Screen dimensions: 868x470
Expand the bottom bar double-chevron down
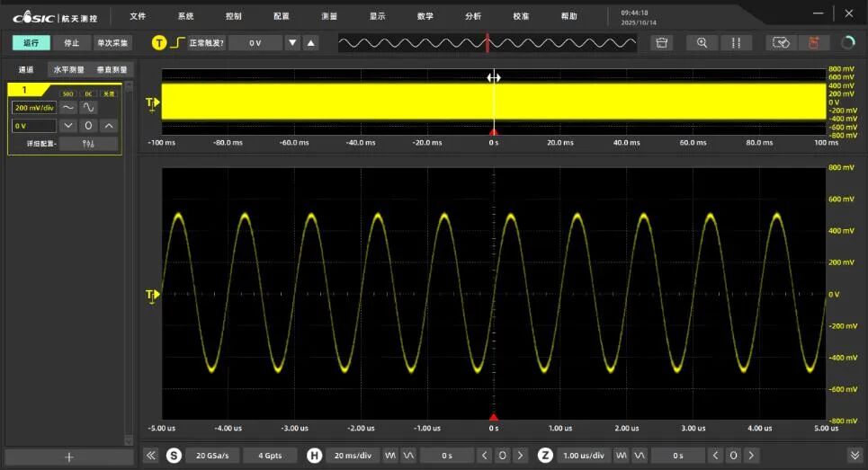click(855, 455)
